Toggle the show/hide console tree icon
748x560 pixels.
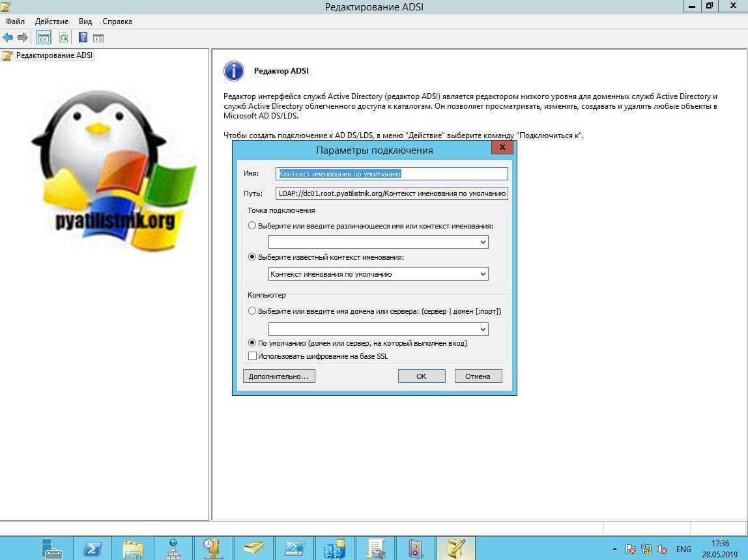pos(43,38)
